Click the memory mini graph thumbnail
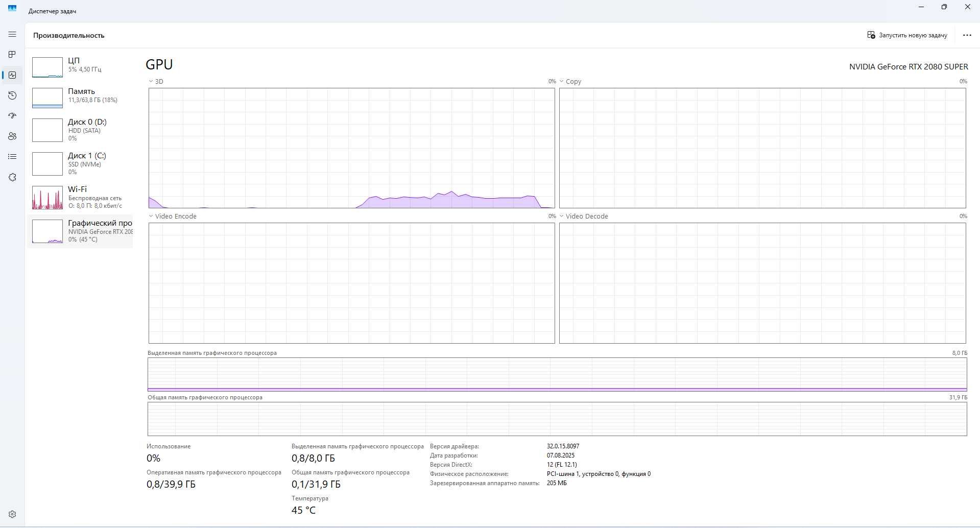 point(47,98)
